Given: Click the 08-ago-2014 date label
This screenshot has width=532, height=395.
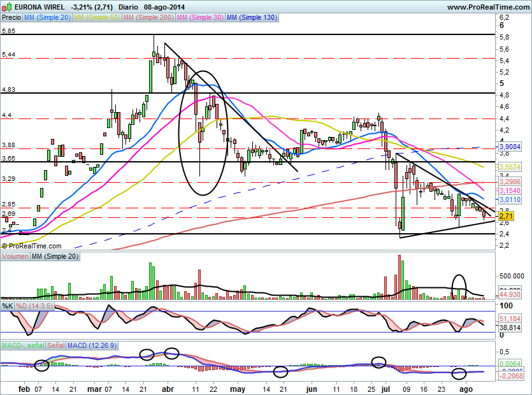Looking at the screenshot, I should pyautogui.click(x=164, y=7).
